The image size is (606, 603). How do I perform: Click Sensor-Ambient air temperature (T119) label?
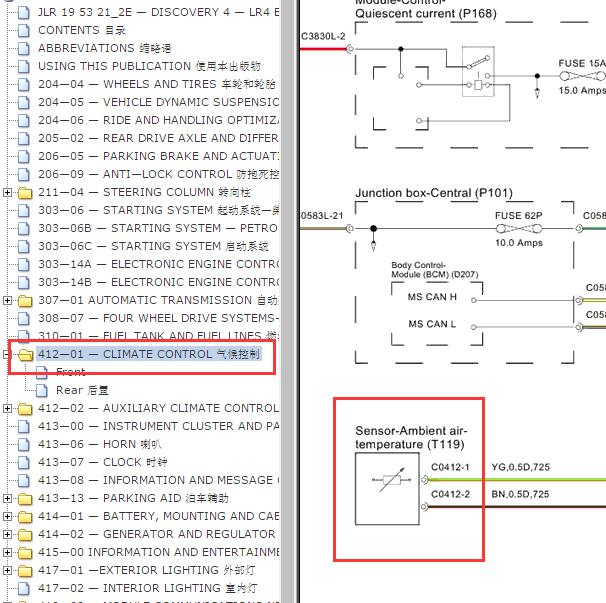pyautogui.click(x=411, y=437)
